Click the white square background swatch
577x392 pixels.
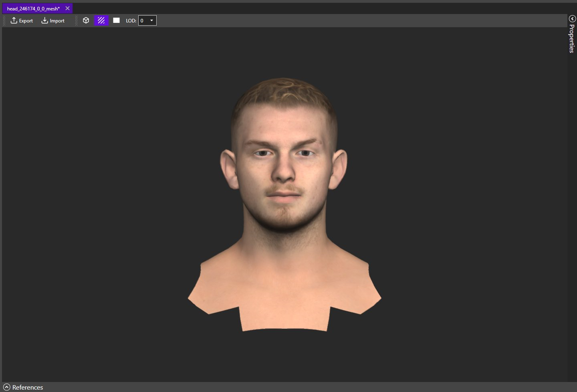(x=116, y=20)
